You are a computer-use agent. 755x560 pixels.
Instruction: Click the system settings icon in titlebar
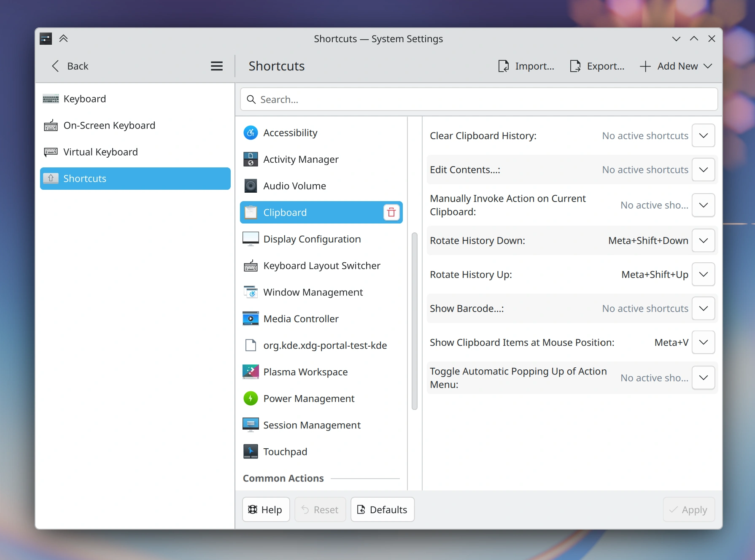click(x=46, y=39)
